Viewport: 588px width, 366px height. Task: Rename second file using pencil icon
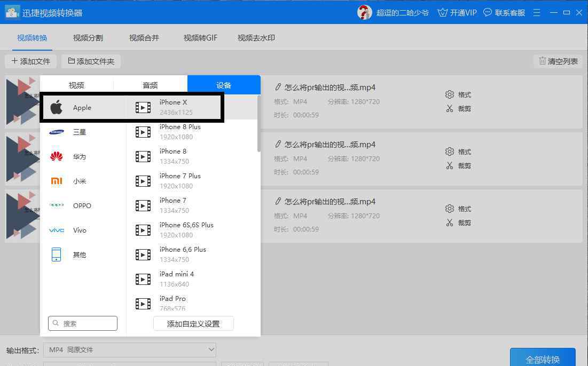coord(278,144)
